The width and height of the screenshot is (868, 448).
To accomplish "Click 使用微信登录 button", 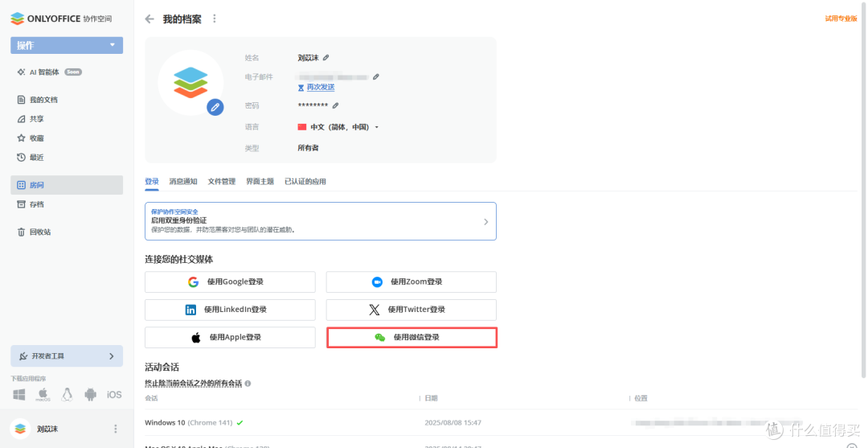I will tap(411, 337).
